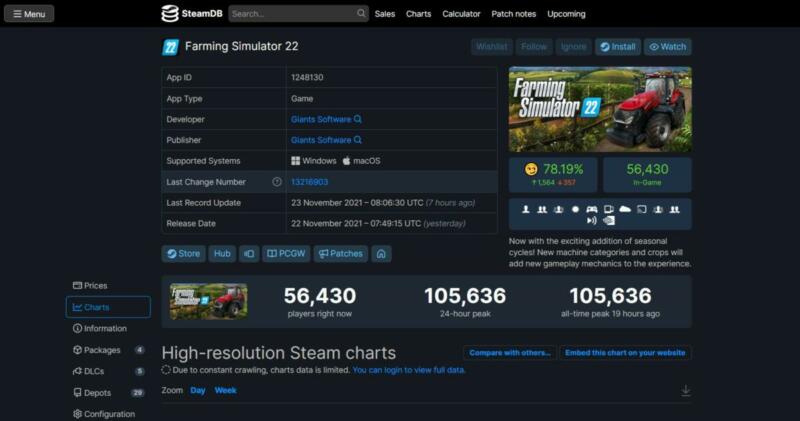This screenshot has width=800, height=421.
Task: Click the all-time peak 19 hours ago text
Action: 610,314
